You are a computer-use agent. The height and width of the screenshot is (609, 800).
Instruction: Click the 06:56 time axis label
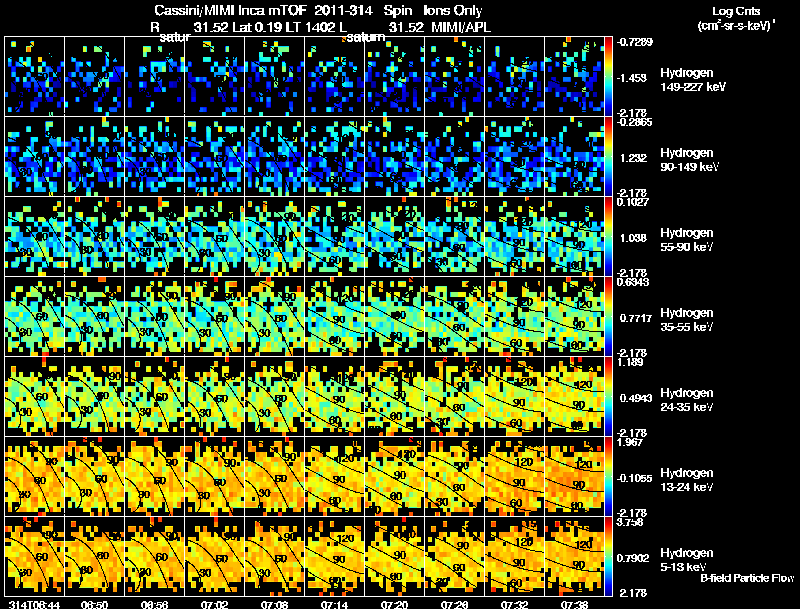[x=155, y=605]
